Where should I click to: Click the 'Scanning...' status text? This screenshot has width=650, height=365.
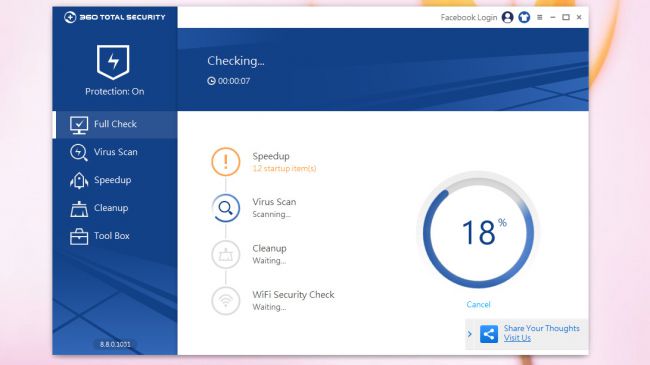point(272,214)
